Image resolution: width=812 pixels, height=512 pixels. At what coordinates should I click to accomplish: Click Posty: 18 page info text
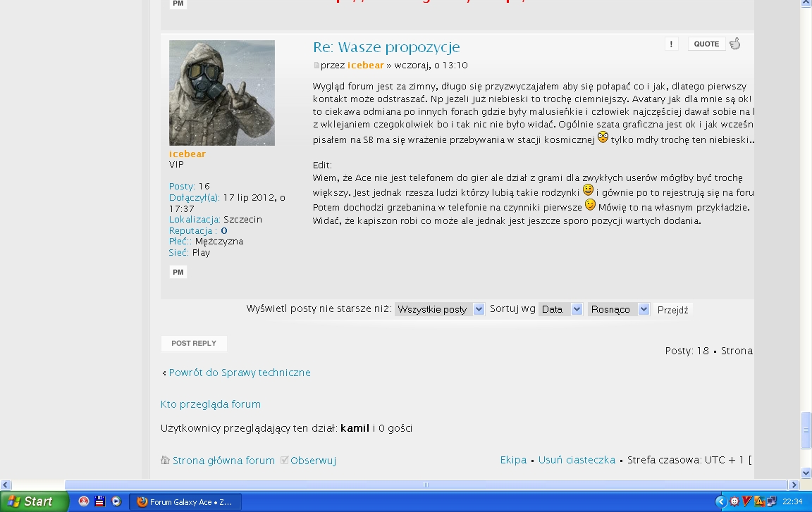point(687,351)
